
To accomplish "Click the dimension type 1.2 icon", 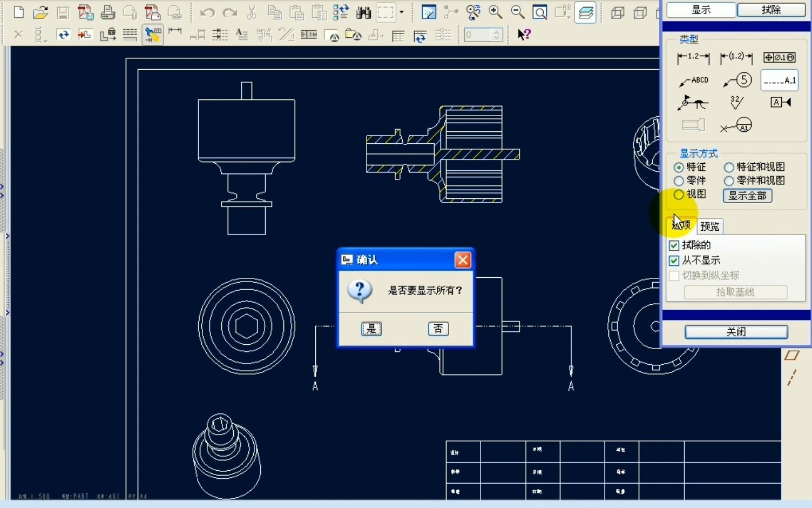I will [693, 57].
